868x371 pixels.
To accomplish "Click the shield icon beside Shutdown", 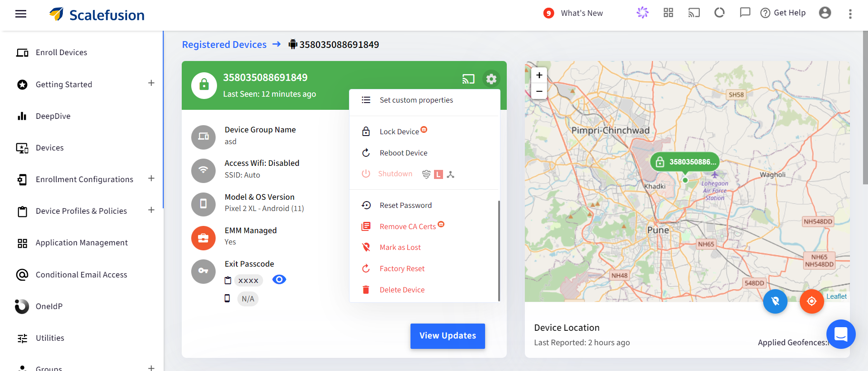I will [x=426, y=174].
